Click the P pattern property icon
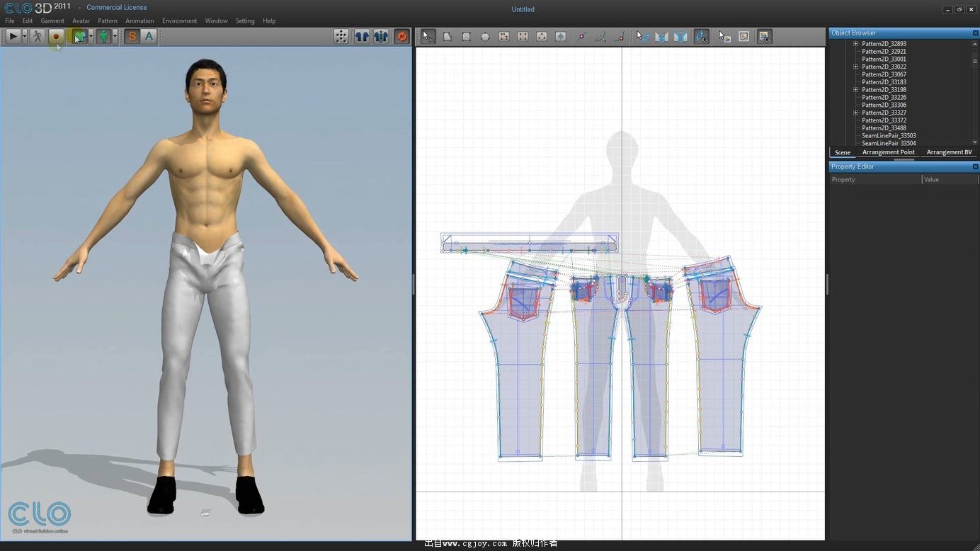Screen dimensions: 980x551 point(743,36)
